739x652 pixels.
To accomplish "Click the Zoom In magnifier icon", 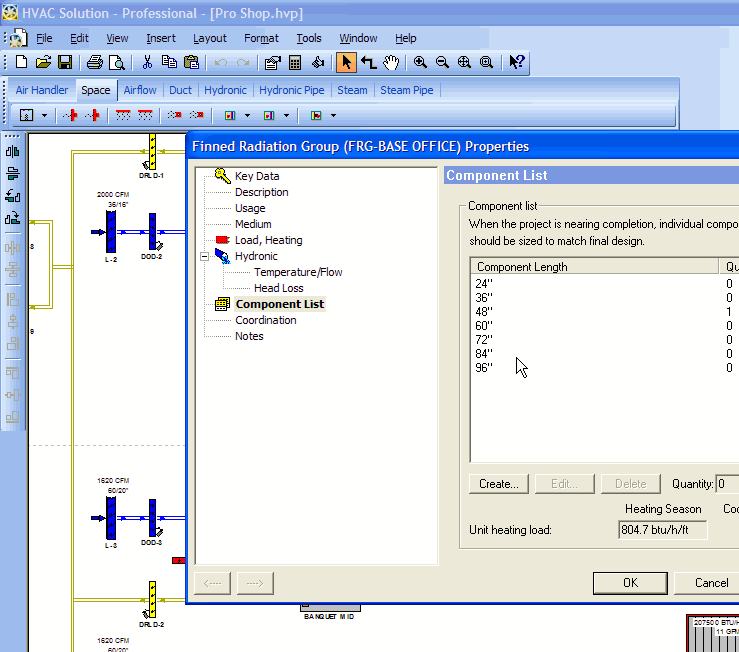I will (420, 62).
